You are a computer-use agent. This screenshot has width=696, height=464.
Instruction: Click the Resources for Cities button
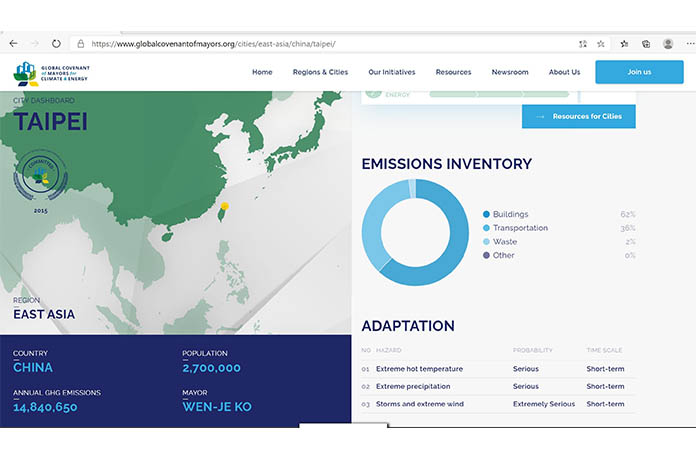coord(578,116)
